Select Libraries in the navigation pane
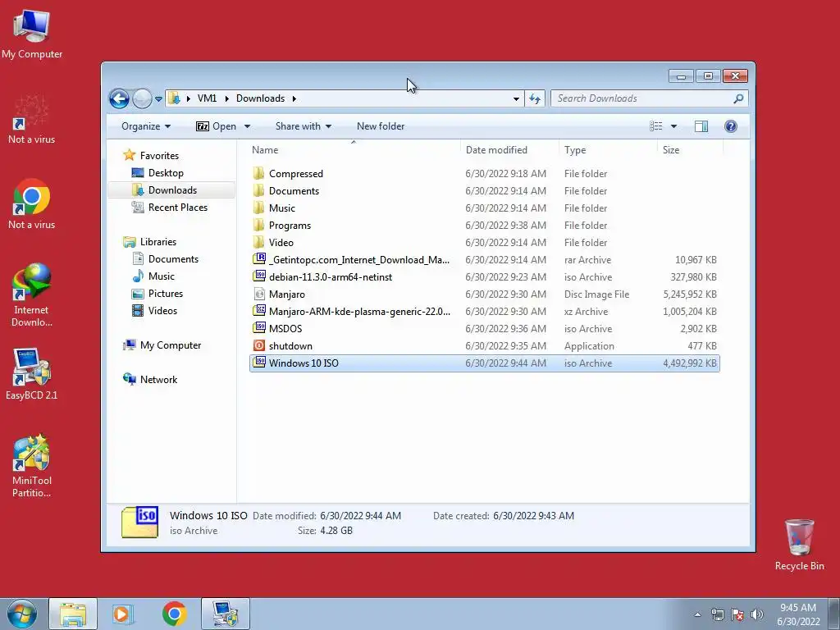Viewport: 840px width, 630px height. pos(158,242)
